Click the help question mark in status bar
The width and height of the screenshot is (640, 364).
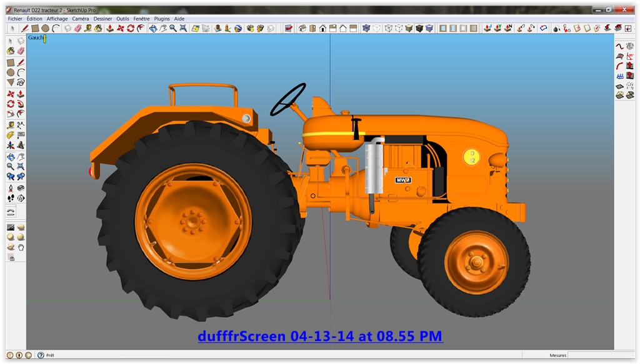pos(41,355)
